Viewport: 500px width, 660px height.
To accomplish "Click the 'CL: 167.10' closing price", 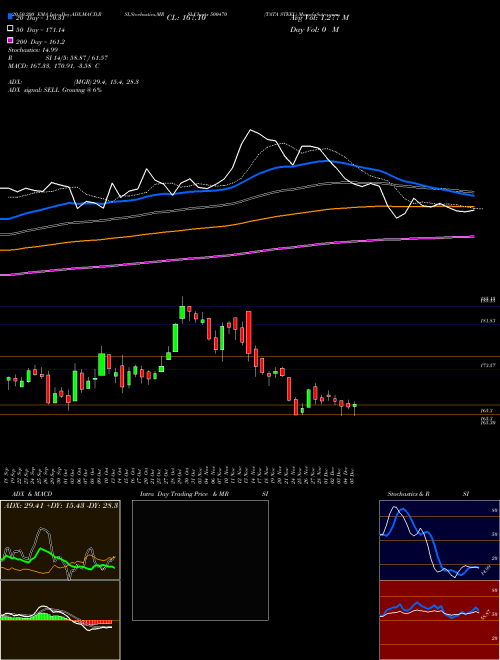I will click(186, 18).
